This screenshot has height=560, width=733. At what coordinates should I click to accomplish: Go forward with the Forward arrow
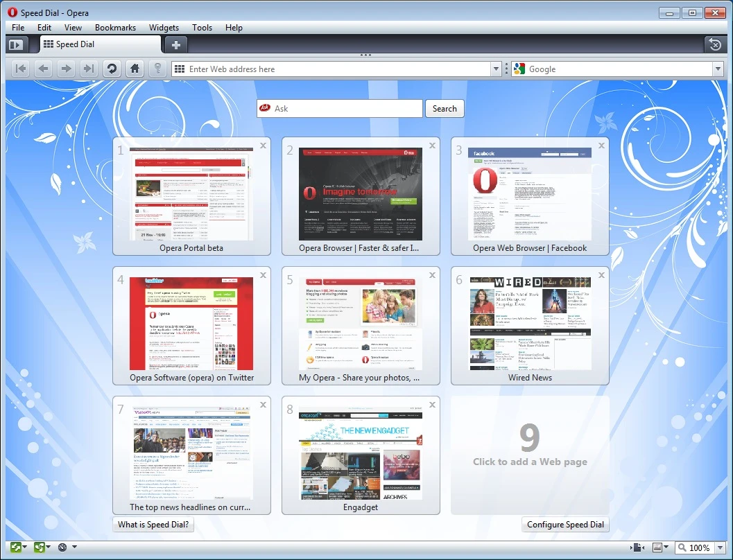point(66,69)
